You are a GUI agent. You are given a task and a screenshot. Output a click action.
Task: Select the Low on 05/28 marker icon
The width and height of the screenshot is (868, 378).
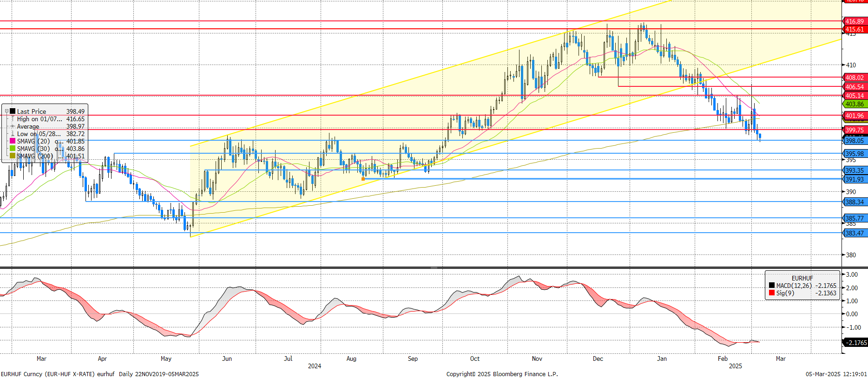[x=13, y=134]
